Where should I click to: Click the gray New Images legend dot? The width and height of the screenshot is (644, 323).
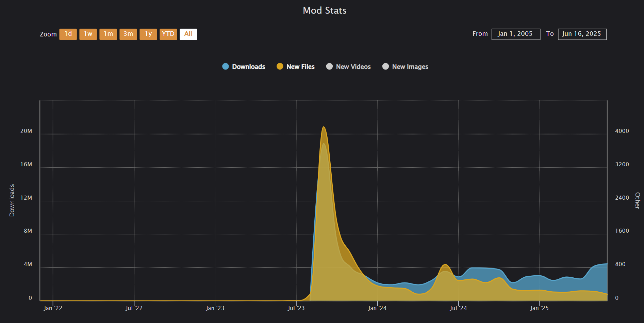tap(385, 66)
